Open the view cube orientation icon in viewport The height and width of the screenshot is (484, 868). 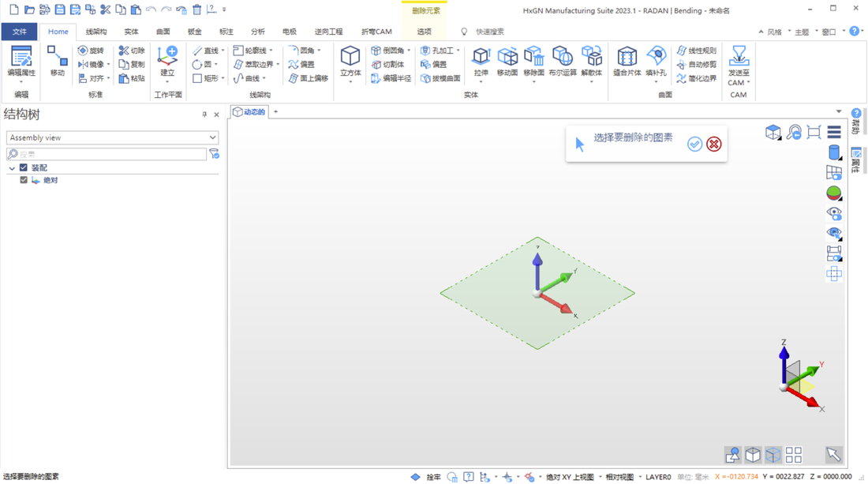773,133
